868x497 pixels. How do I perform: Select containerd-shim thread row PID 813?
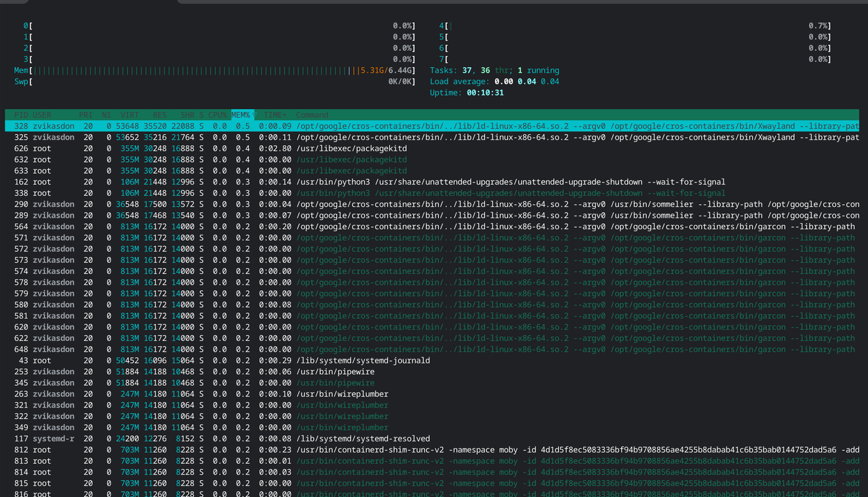(x=432, y=461)
